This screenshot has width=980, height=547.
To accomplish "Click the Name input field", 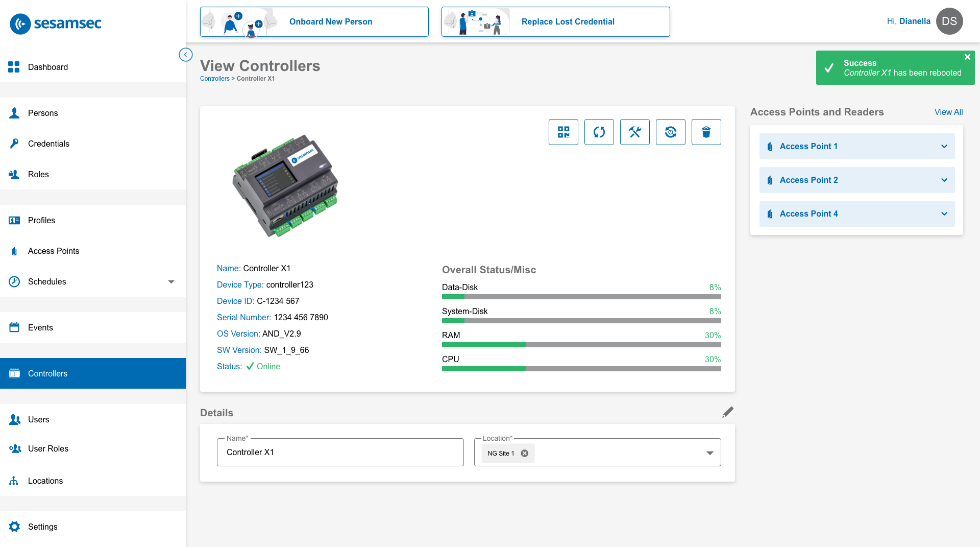I will pyautogui.click(x=340, y=453).
